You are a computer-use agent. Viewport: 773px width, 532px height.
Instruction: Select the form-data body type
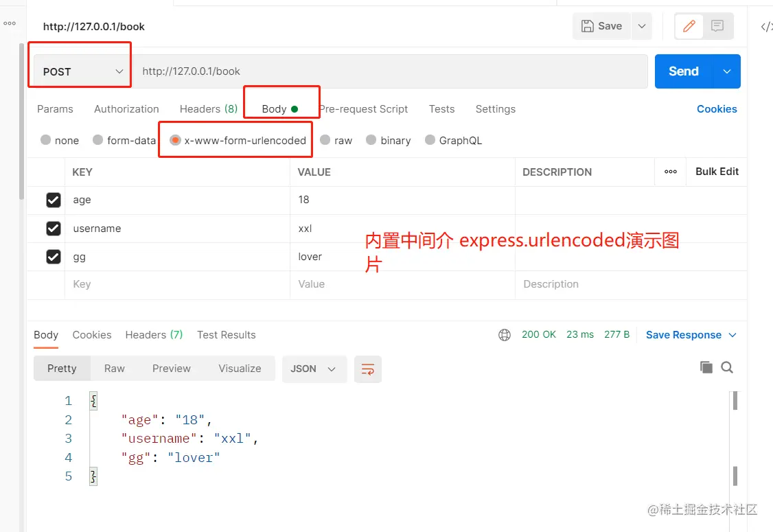tap(97, 140)
